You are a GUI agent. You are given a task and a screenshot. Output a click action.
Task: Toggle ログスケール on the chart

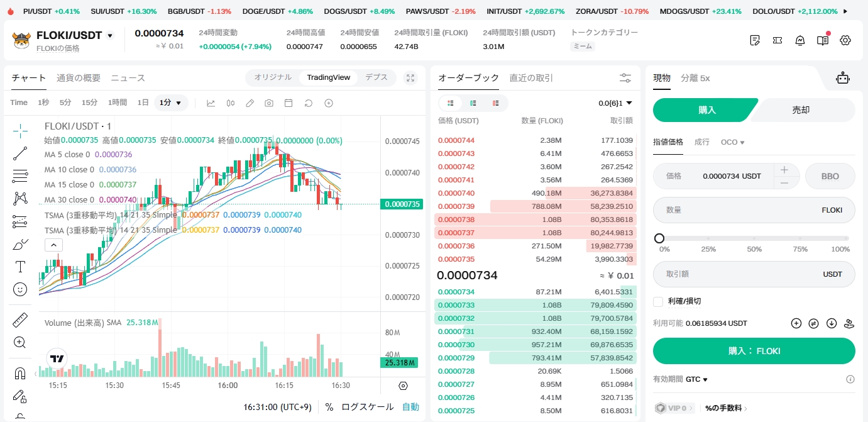pyautogui.click(x=368, y=407)
